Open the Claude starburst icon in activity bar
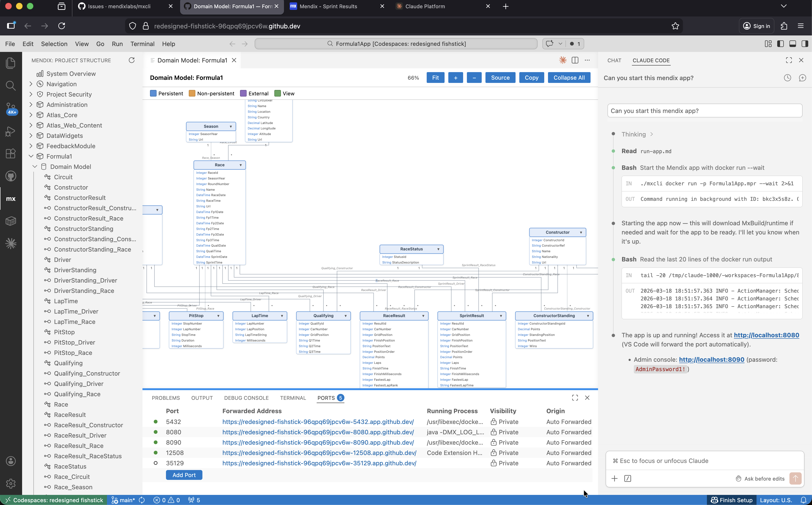This screenshot has width=812, height=505. [x=11, y=244]
